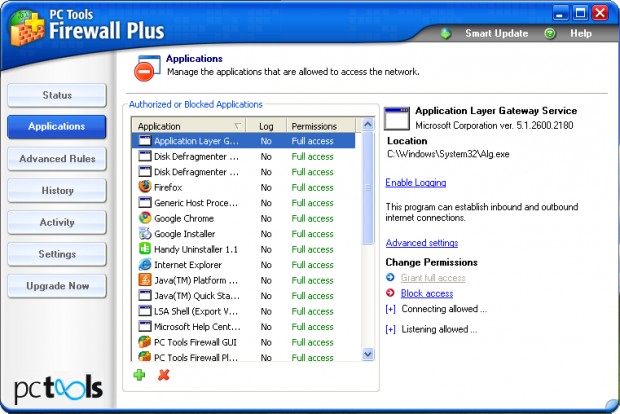
Task: Click the Google Installer icon
Action: point(145,233)
